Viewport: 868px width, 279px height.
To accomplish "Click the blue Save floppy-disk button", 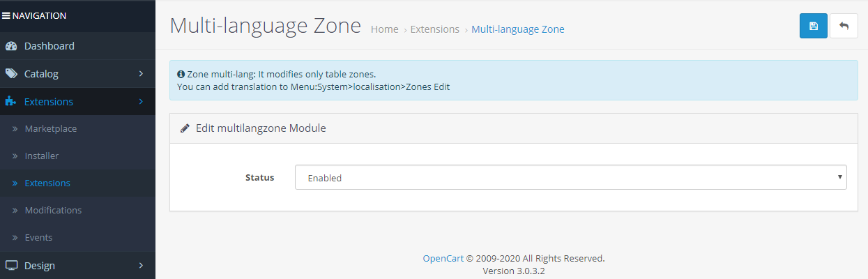I will tap(813, 26).
